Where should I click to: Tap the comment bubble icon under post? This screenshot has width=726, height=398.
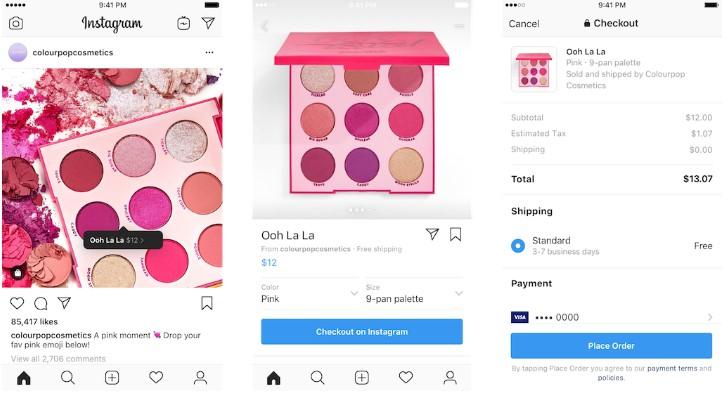(x=41, y=303)
